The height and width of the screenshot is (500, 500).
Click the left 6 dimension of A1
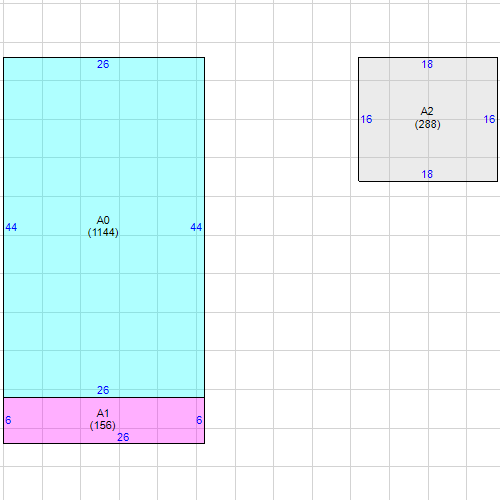click(x=8, y=420)
